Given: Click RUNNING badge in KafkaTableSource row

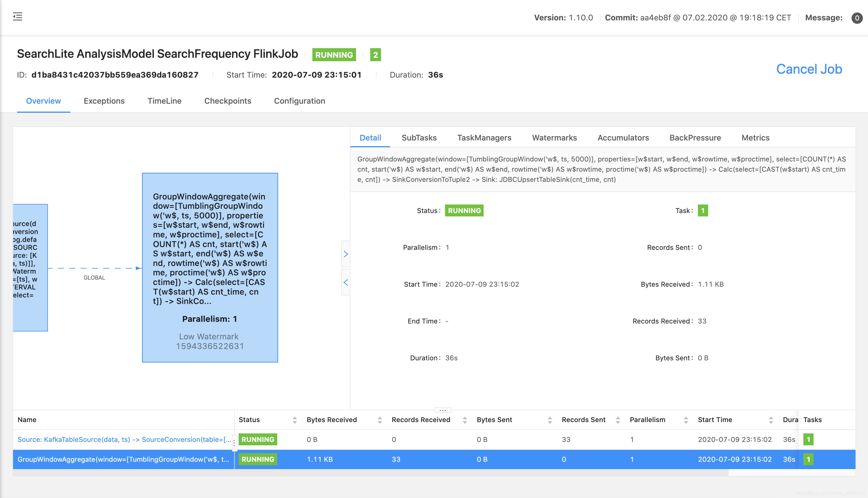Looking at the screenshot, I should [x=258, y=440].
